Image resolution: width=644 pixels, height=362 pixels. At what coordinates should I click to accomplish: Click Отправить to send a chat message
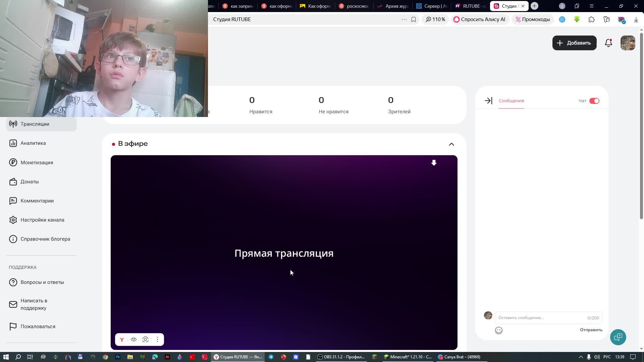pos(590,330)
